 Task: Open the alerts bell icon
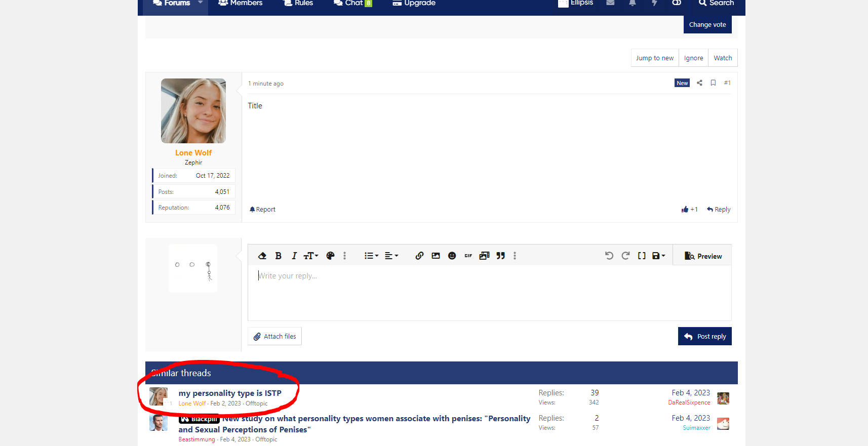(x=632, y=3)
